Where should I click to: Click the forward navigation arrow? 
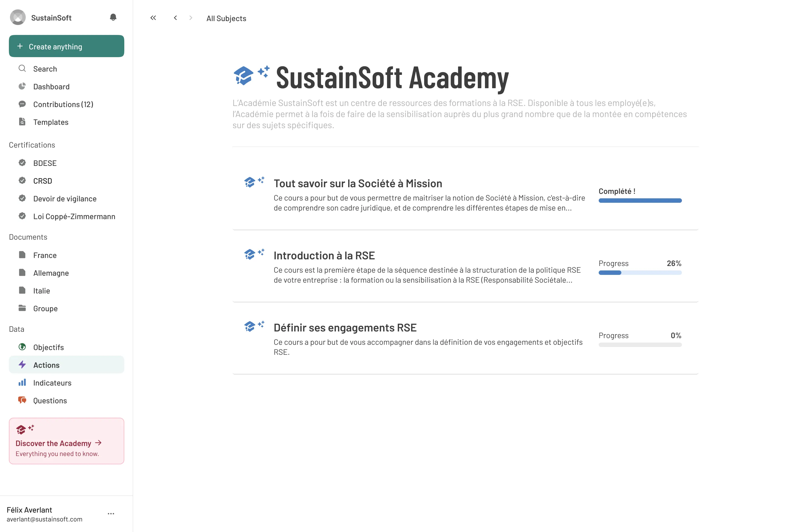191,18
